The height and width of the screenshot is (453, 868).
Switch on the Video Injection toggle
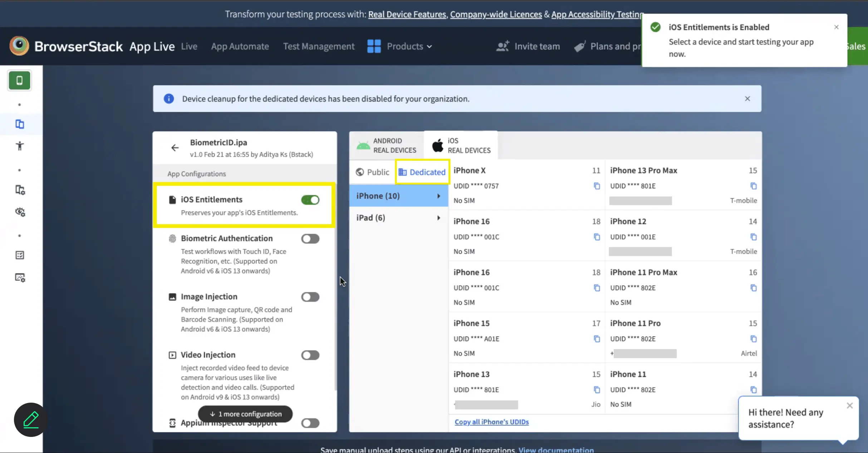(310, 355)
